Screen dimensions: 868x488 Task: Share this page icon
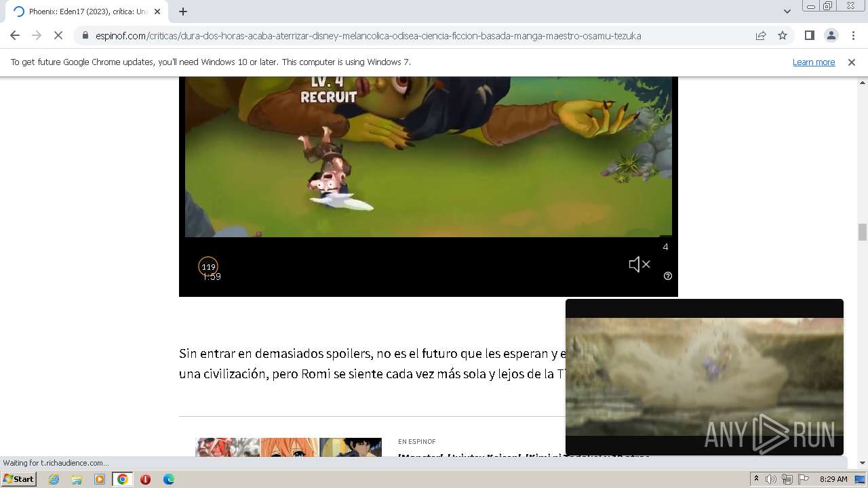point(761,36)
